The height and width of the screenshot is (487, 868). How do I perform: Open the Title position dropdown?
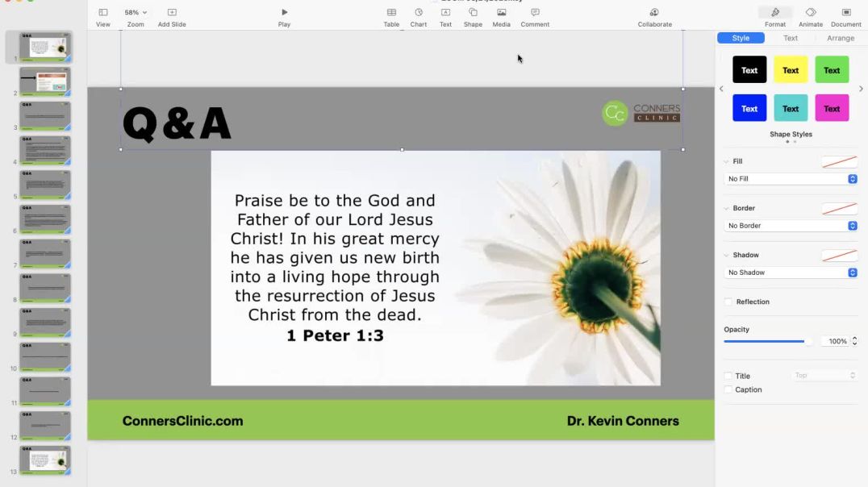(x=824, y=376)
